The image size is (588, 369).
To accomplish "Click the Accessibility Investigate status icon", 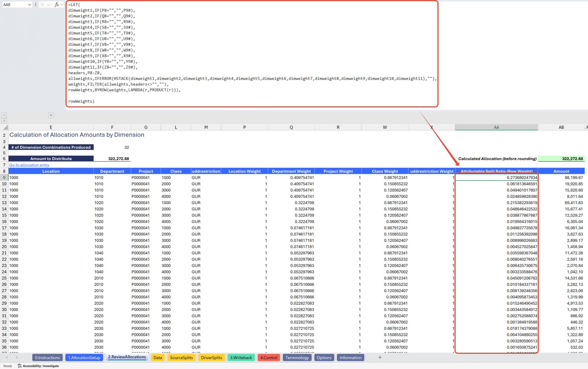I will (x=20, y=366).
